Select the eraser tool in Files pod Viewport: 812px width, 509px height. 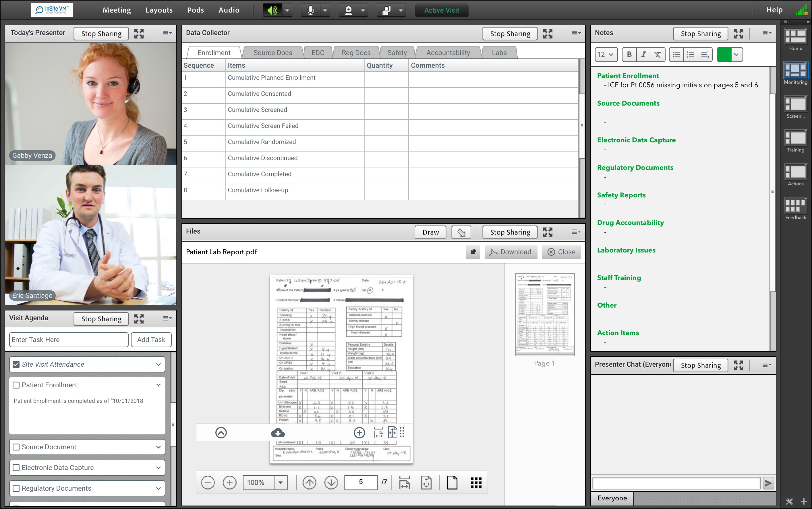click(461, 232)
